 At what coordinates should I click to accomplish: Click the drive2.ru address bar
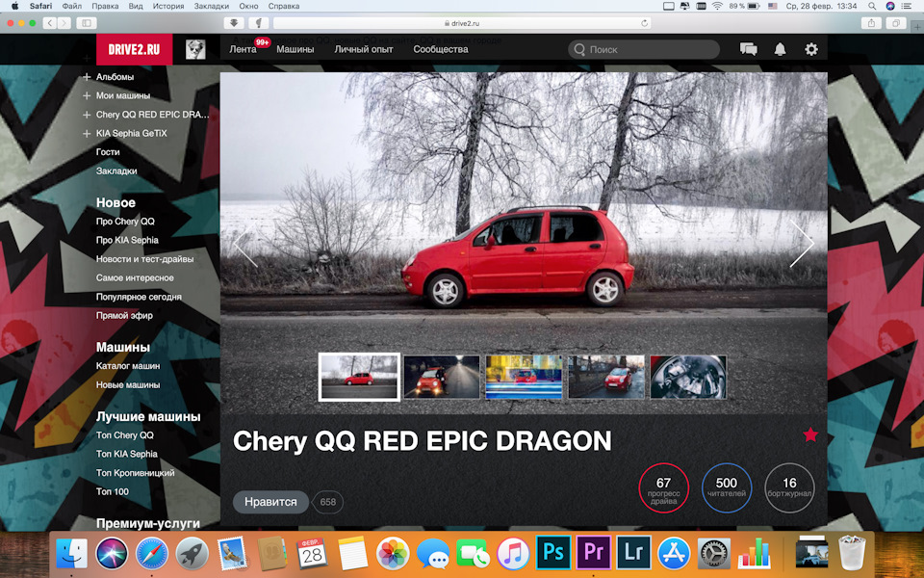click(x=461, y=23)
